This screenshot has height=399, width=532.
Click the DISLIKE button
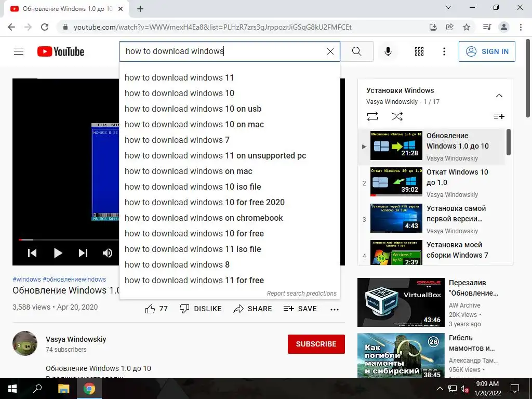(201, 309)
